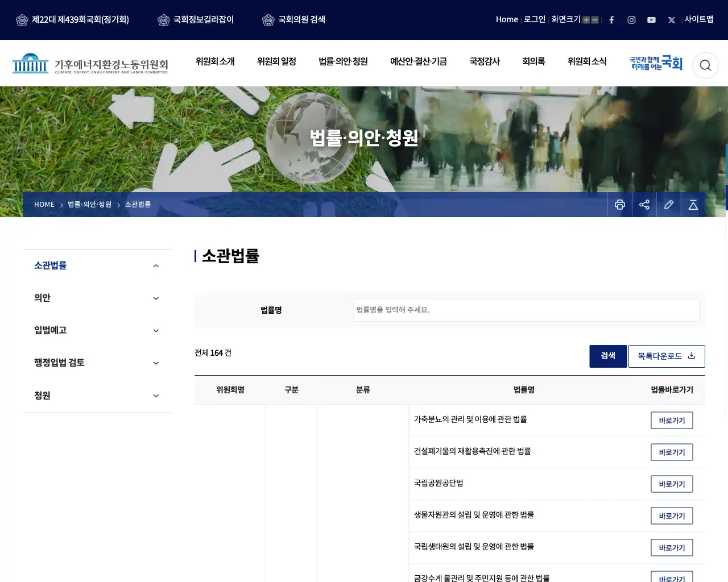The width and height of the screenshot is (728, 582).
Task: Click the 로그인 link
Action: (x=535, y=19)
